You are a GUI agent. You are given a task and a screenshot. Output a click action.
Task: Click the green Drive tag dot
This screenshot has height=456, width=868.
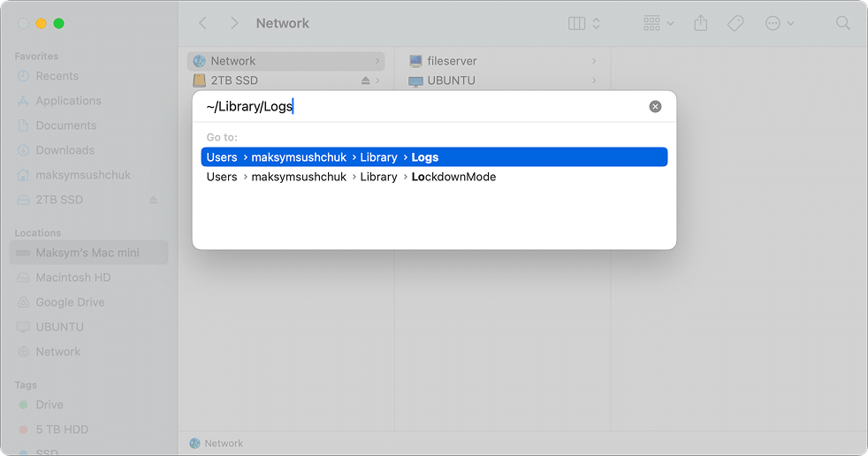pyautogui.click(x=23, y=405)
